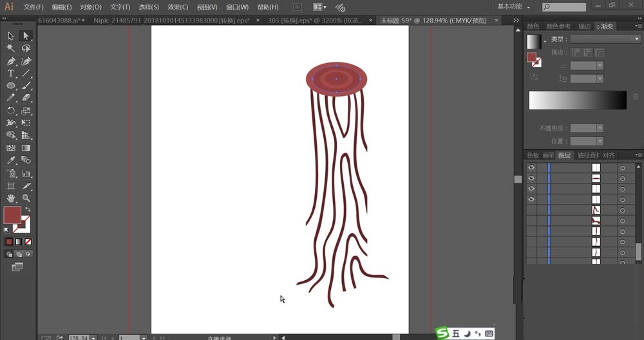Hide the topmost layer via eye icon
Viewport: 644px width, 340px height.
(x=531, y=167)
